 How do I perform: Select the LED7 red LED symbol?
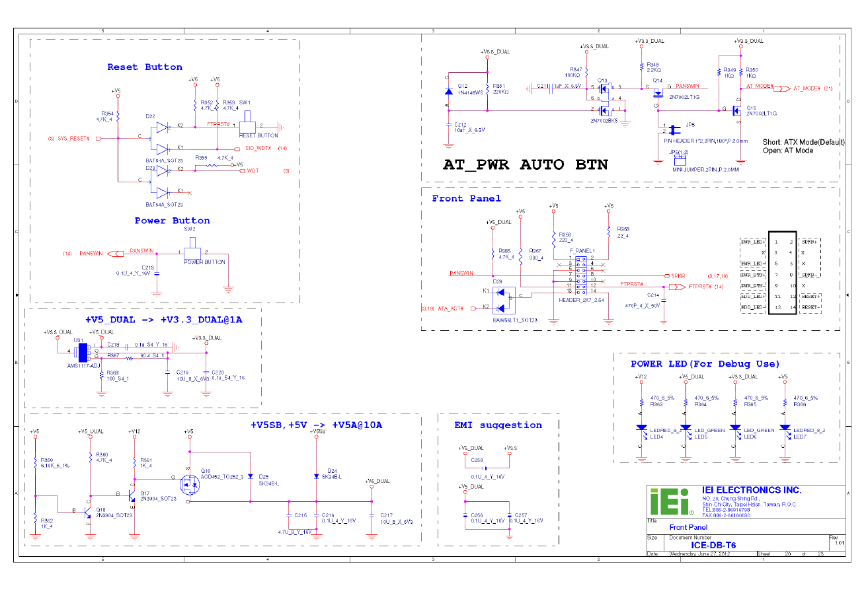click(784, 429)
